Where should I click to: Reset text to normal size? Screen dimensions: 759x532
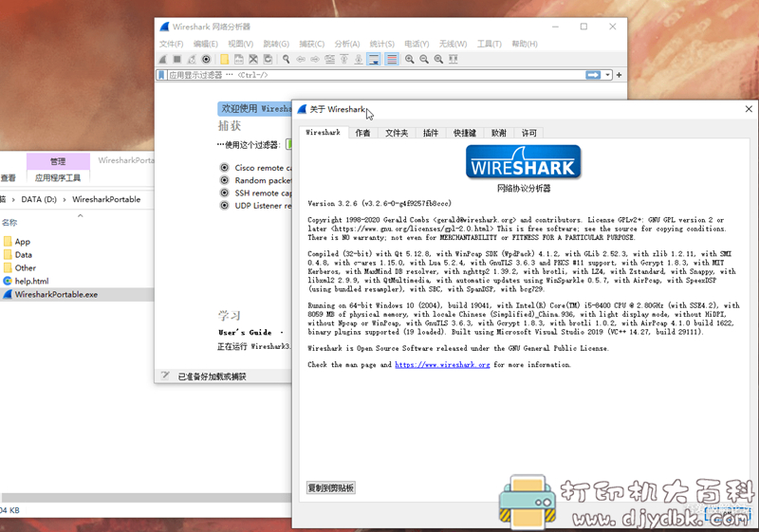click(x=438, y=59)
